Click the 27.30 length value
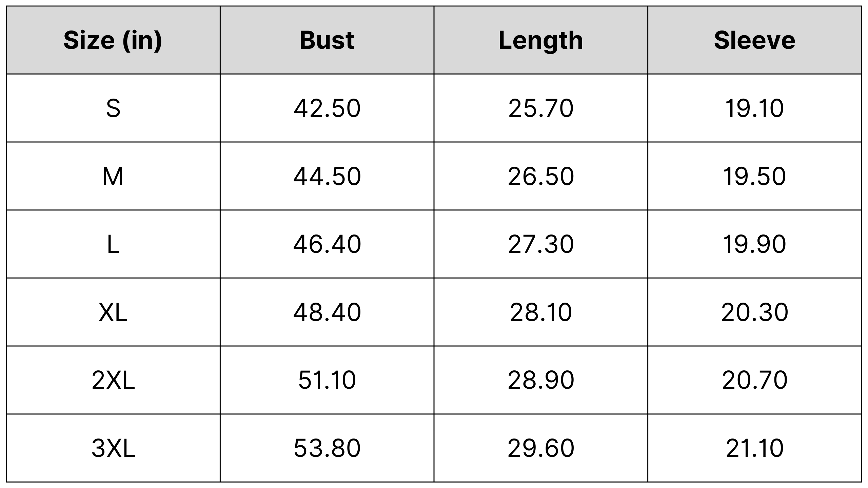The image size is (868, 488). pos(540,244)
